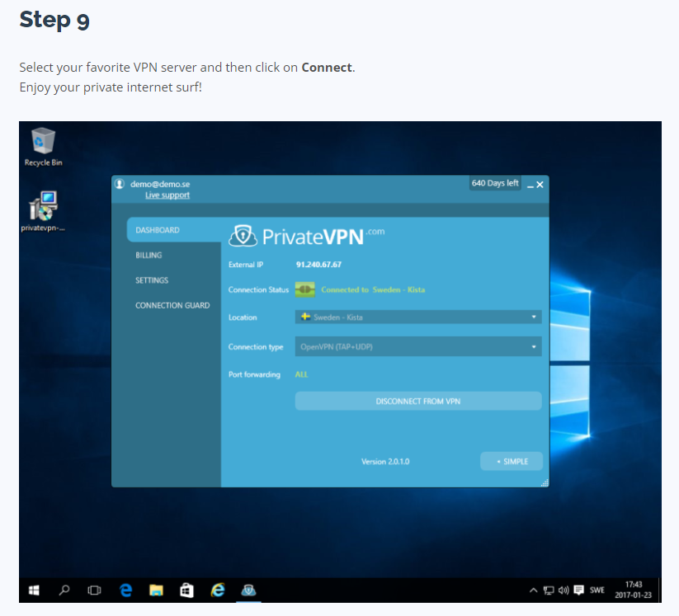Select the DASHBOARD tab
The image size is (679, 616).
click(x=173, y=230)
